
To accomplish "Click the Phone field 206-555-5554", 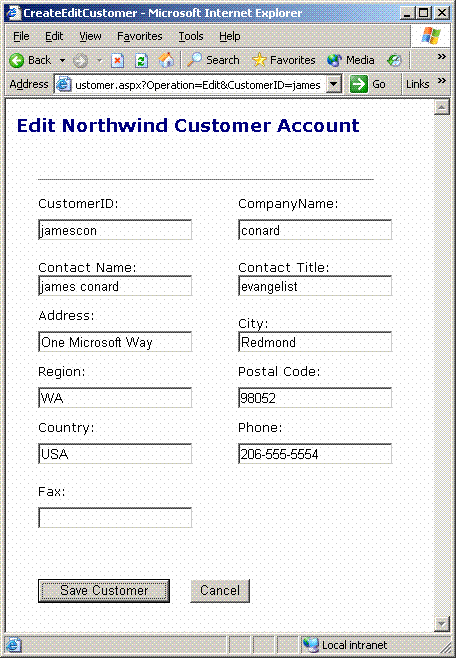I will pos(315,454).
